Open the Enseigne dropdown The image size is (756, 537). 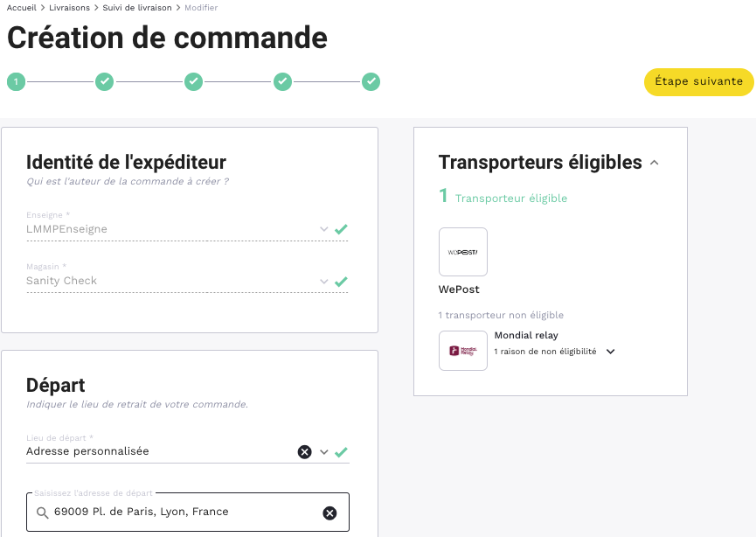pyautogui.click(x=323, y=230)
